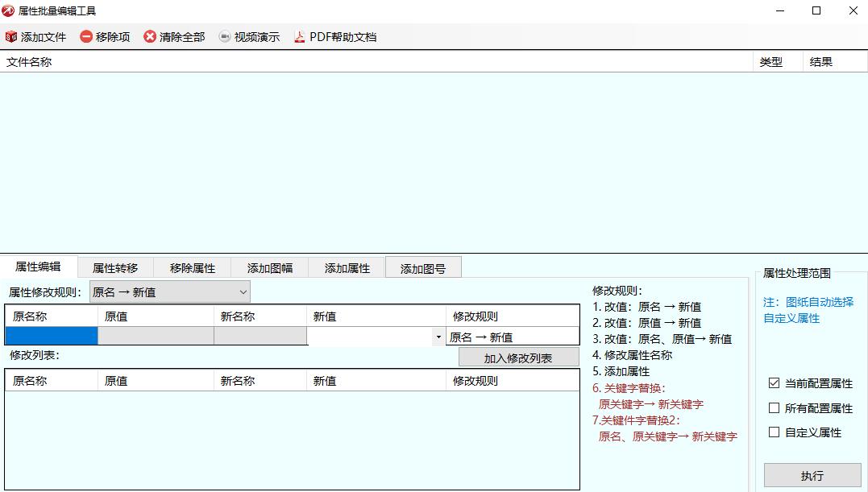Click the 执行 execute button
The image size is (868, 492).
pos(812,476)
